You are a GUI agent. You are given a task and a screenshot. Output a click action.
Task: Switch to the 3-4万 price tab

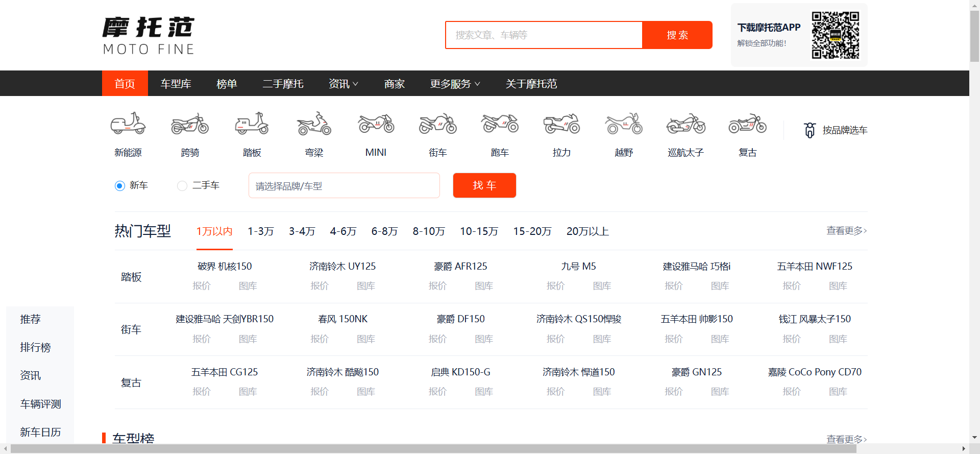click(x=302, y=231)
